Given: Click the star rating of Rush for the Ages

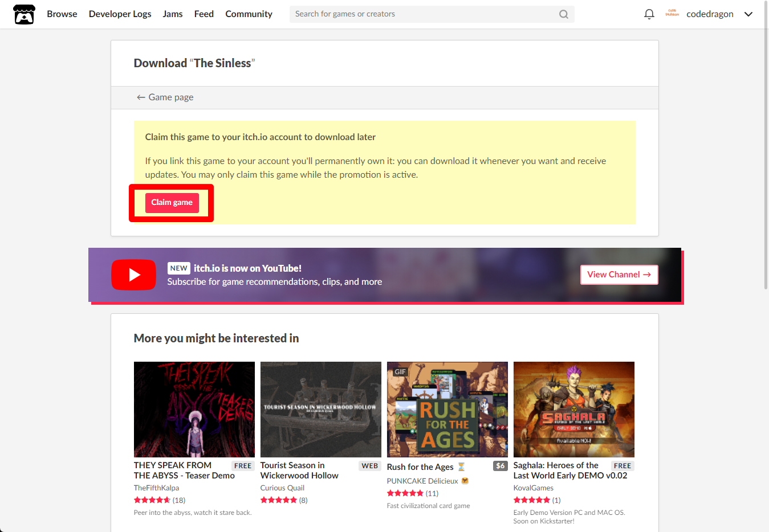Looking at the screenshot, I should tap(405, 493).
